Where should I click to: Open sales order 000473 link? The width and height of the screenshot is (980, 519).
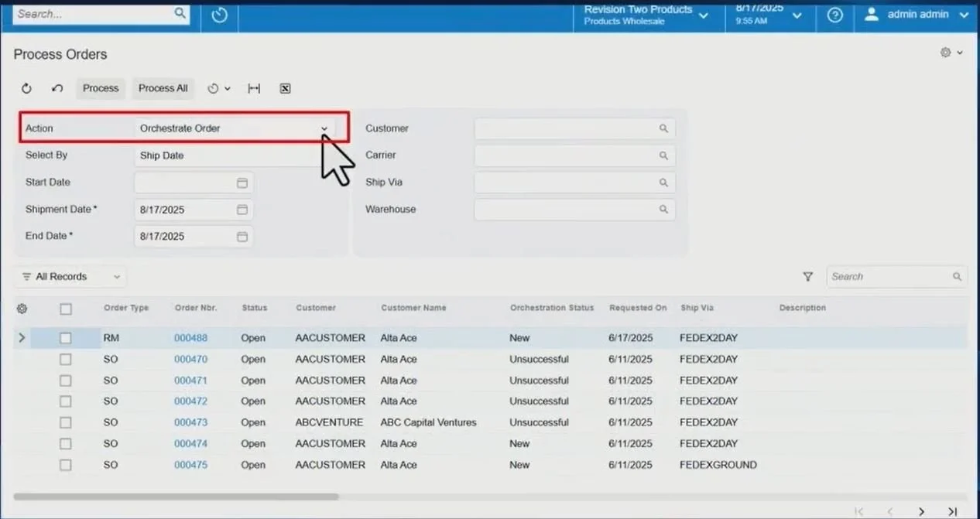tap(190, 422)
